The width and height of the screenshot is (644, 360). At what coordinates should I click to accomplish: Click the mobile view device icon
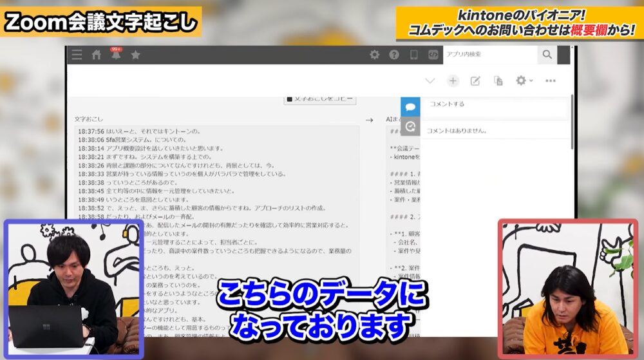[413, 55]
